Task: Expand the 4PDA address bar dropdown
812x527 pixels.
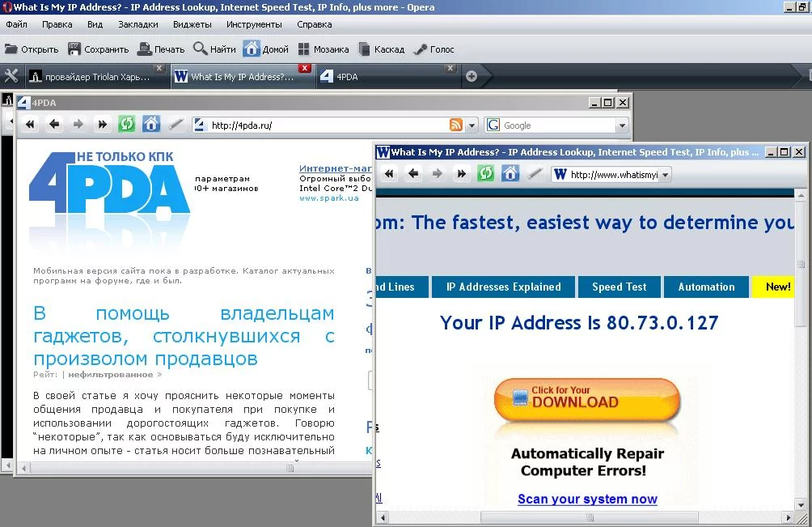Action: pyautogui.click(x=472, y=125)
